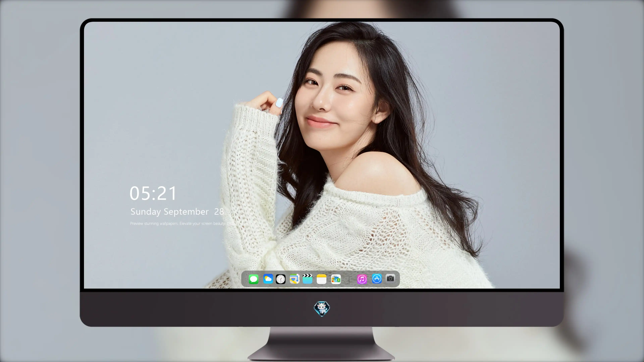Open the Videos clapperboard icon
This screenshot has width=644, height=362.
coord(308,279)
